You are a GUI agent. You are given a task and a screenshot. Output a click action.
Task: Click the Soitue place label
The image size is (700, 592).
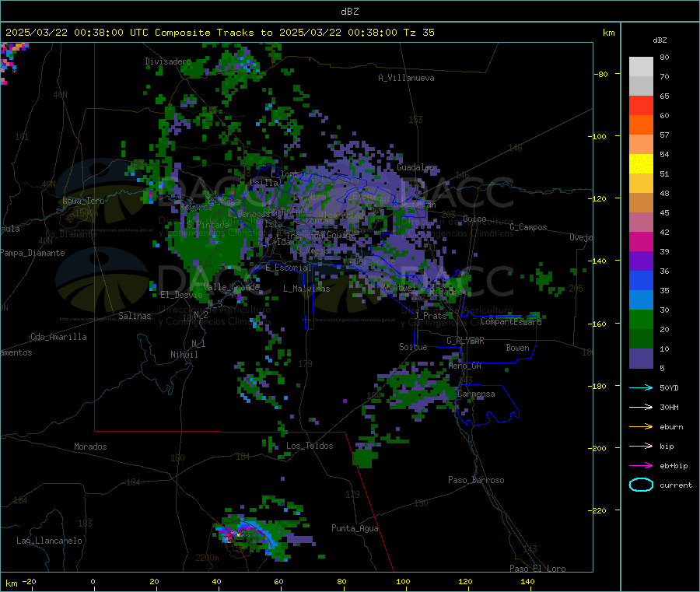point(413,347)
